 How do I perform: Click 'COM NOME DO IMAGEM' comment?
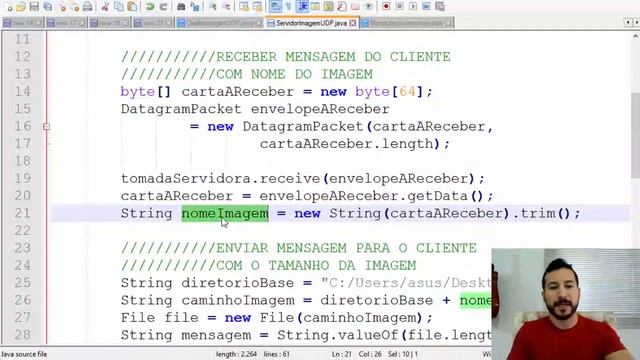[294, 74]
